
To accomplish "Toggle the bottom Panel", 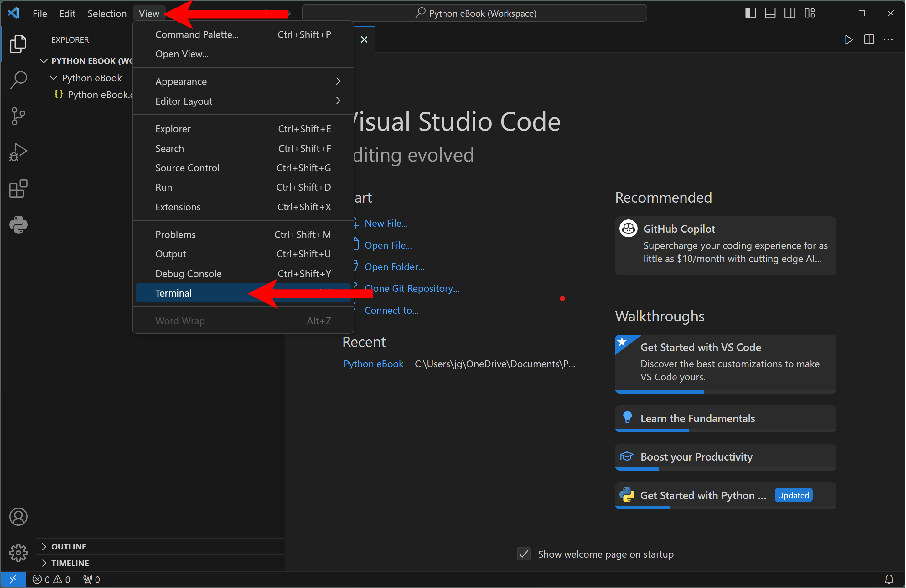I will [770, 13].
